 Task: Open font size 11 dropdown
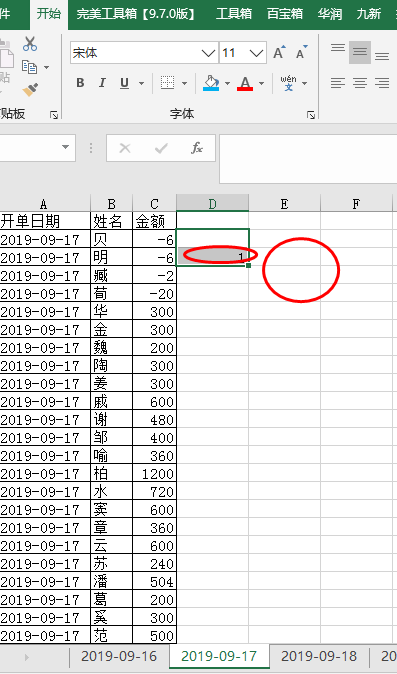[257, 53]
